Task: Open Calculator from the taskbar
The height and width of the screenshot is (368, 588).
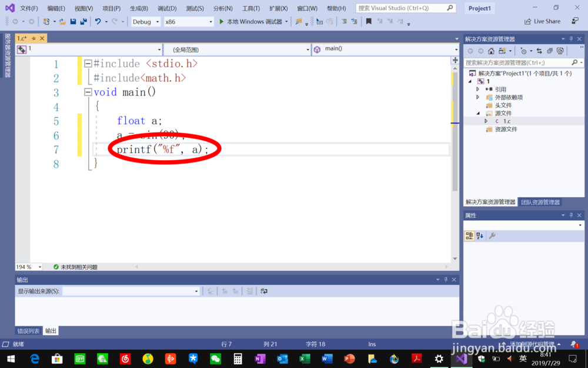Action: click(238, 359)
